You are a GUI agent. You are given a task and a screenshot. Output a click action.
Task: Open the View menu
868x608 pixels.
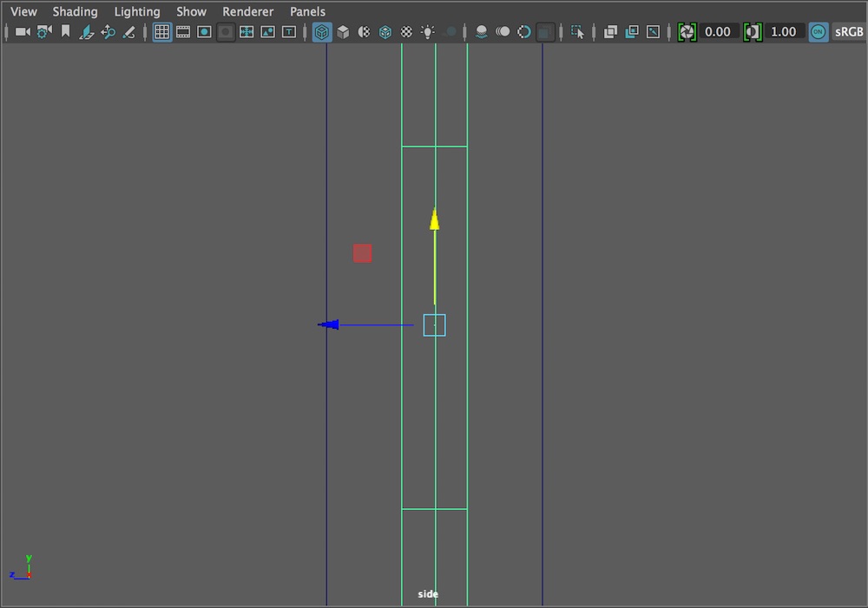23,11
